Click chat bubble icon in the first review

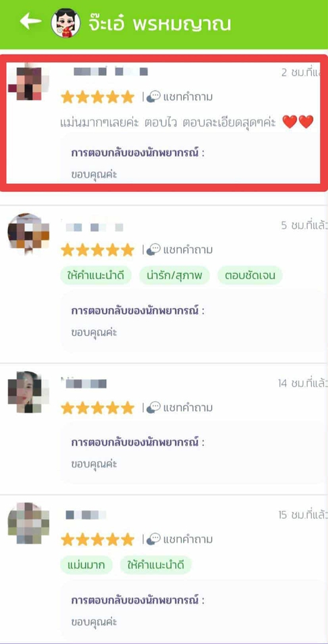click(x=154, y=97)
